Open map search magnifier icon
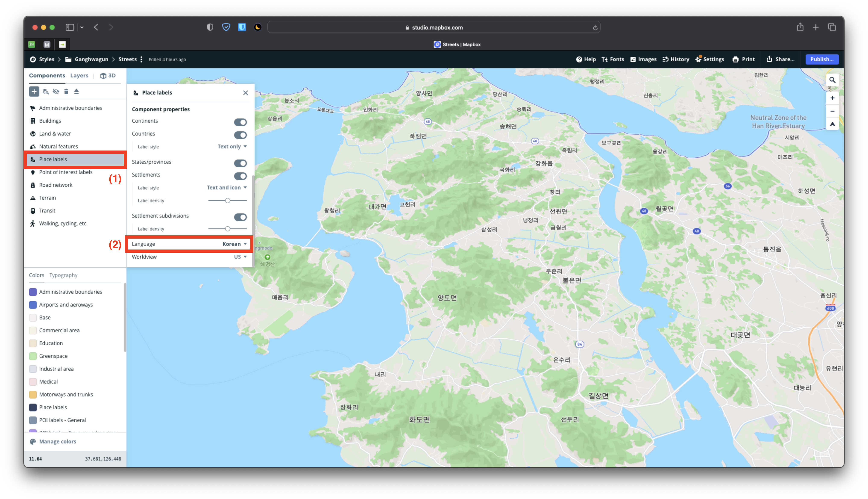Viewport: 868px width, 499px height. [x=832, y=80]
